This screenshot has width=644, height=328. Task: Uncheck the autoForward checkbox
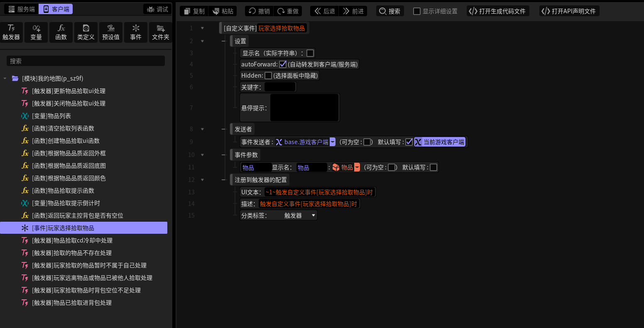[283, 64]
